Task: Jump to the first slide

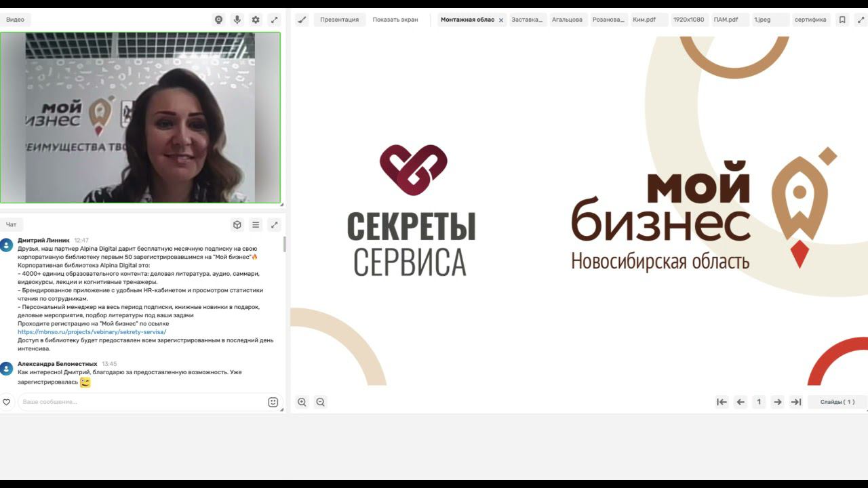Action: [x=722, y=402]
